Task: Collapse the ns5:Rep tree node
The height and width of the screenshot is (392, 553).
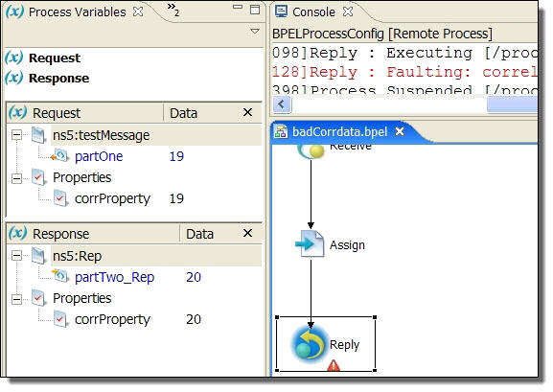Action: [x=16, y=256]
